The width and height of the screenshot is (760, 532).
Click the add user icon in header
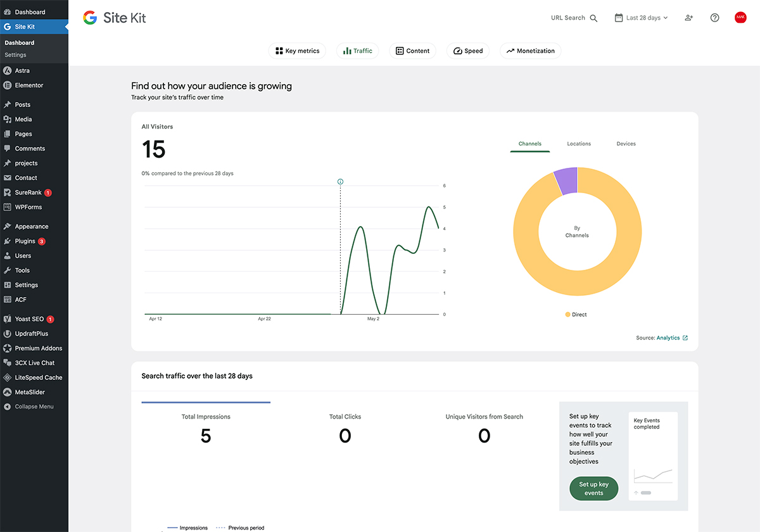click(x=689, y=18)
